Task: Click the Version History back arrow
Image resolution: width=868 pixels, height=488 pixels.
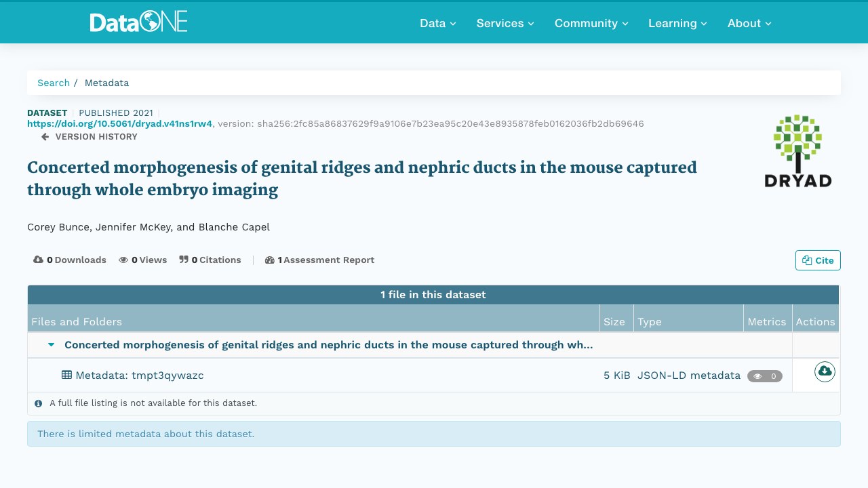Action: coord(45,137)
